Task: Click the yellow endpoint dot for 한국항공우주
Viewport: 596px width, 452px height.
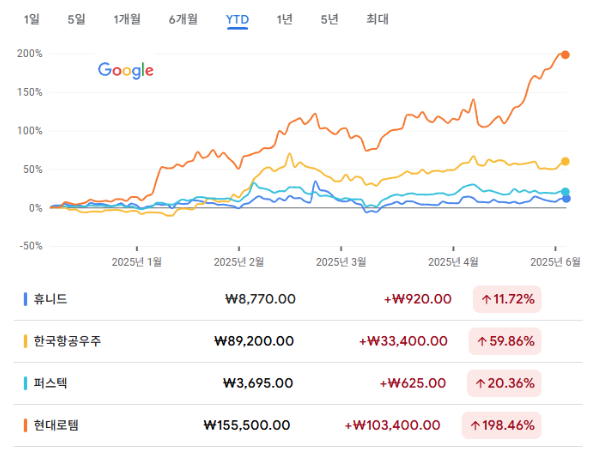Action: [x=565, y=162]
